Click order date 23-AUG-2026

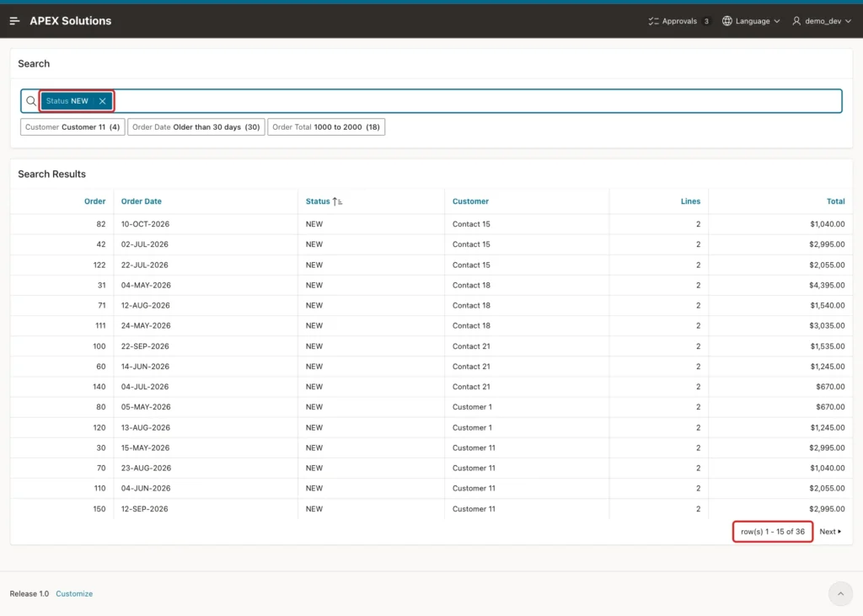(x=146, y=468)
